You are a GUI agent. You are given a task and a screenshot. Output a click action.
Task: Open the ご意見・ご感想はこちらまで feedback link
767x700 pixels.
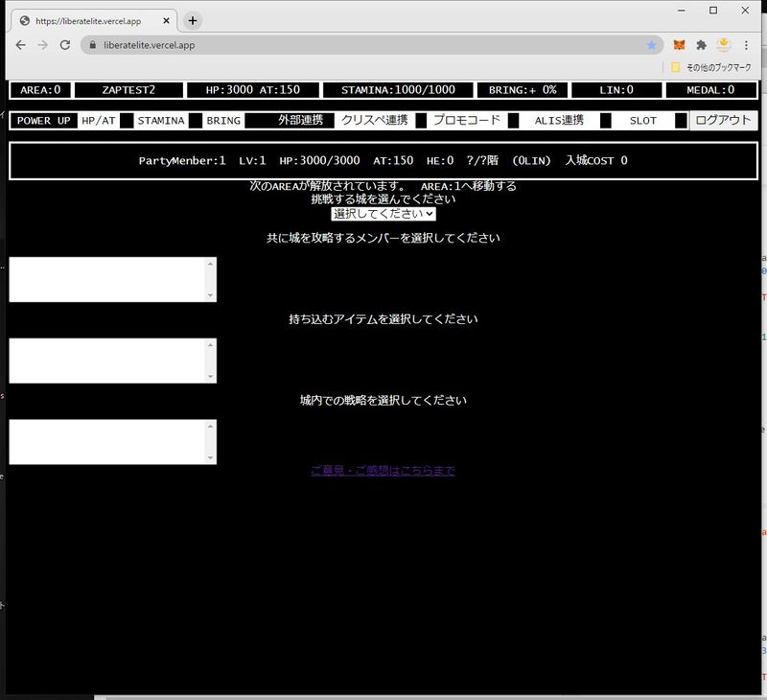pyautogui.click(x=383, y=471)
